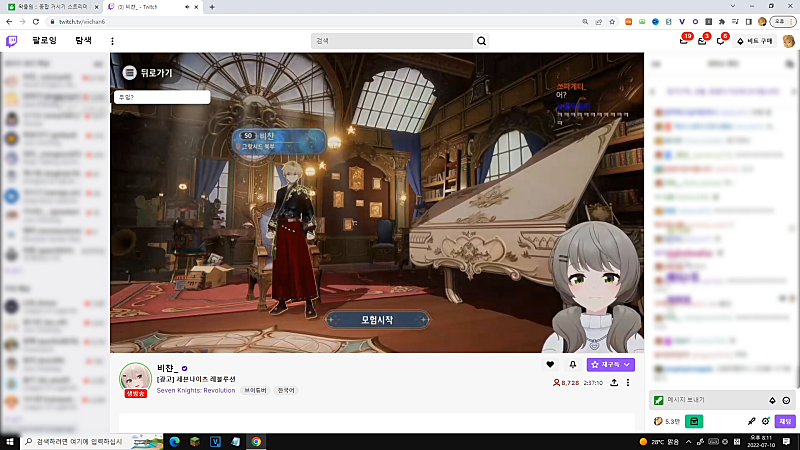The height and width of the screenshot is (450, 800).
Task: Open the user avatar menu in Twitch header
Action: point(788,41)
